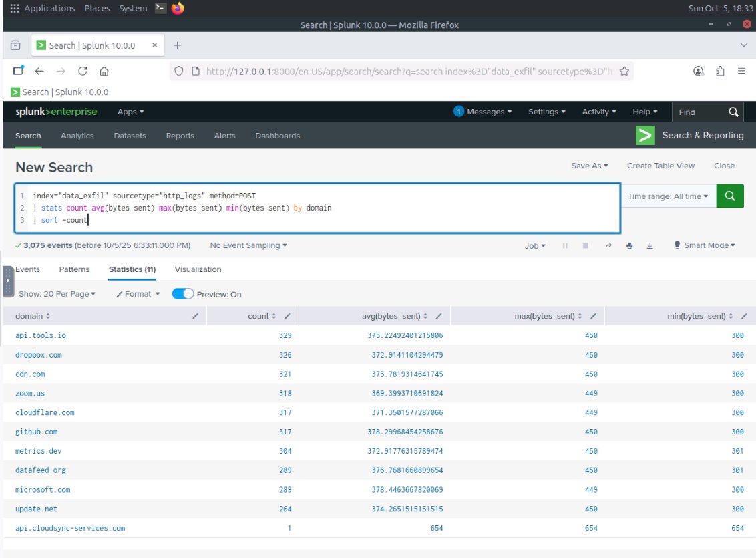Print the search results
Screen dimensions: 756x558
[x=629, y=245]
